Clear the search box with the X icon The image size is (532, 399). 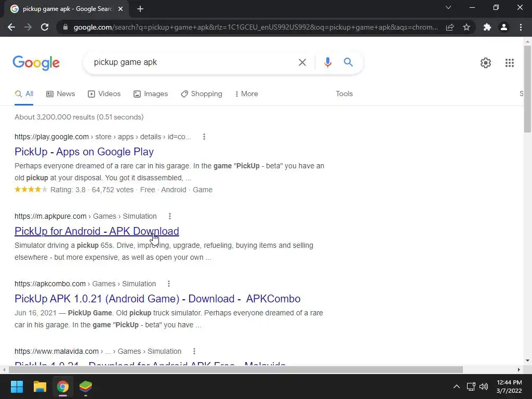302,62
